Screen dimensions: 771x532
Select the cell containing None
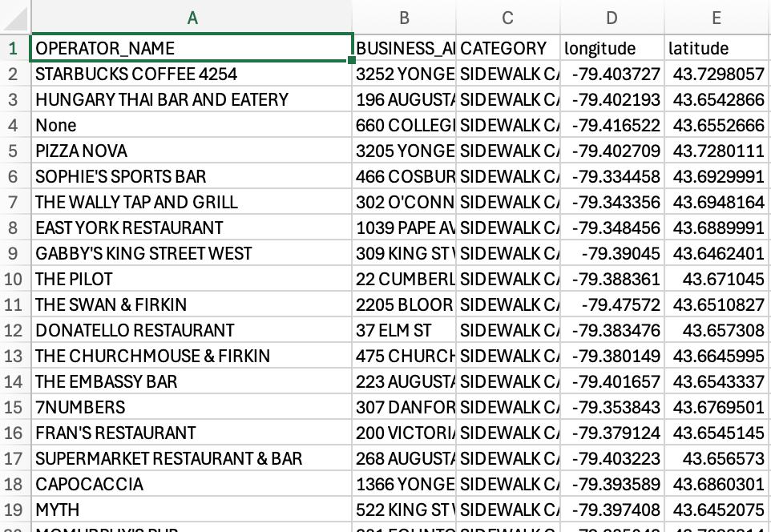(x=192, y=125)
